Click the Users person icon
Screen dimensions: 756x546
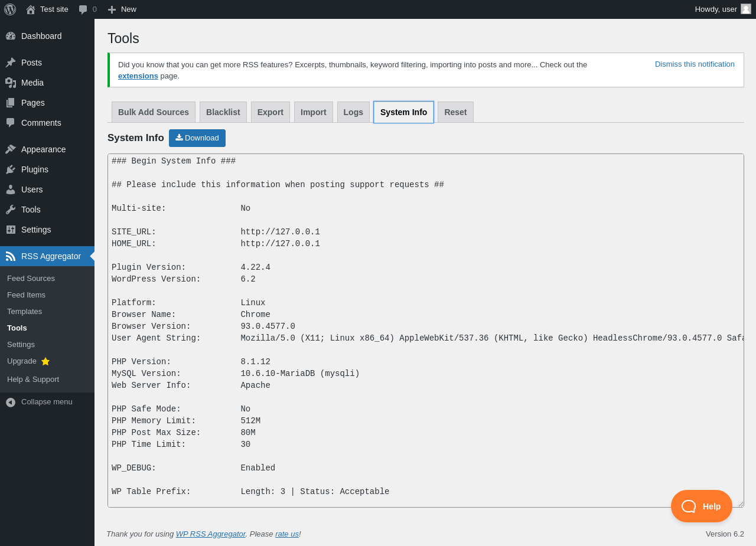click(x=11, y=189)
